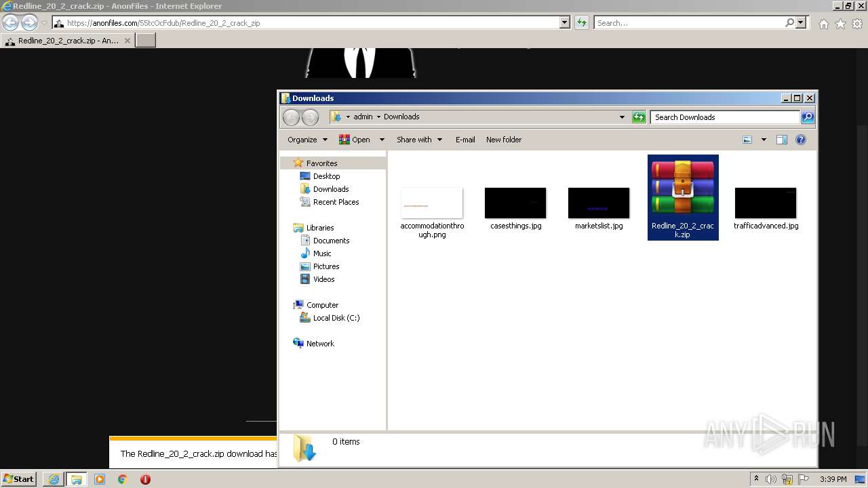Open the IE Tools gear icon

pyautogui.click(x=857, y=24)
